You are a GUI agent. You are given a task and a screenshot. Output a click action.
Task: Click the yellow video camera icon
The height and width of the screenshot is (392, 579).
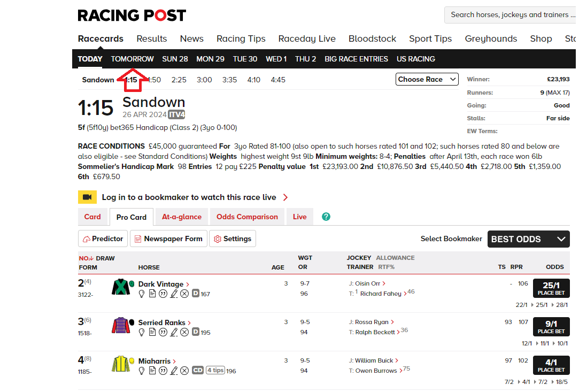(87, 197)
